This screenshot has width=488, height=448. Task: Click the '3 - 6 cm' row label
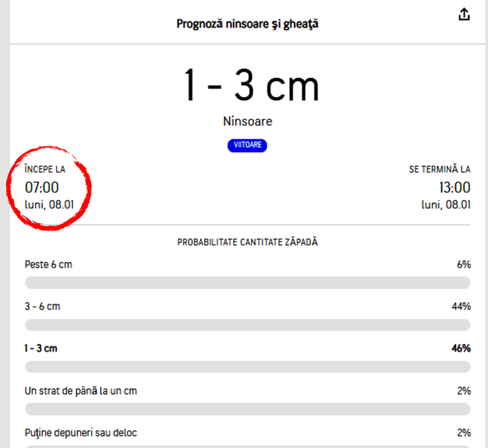coord(43,306)
